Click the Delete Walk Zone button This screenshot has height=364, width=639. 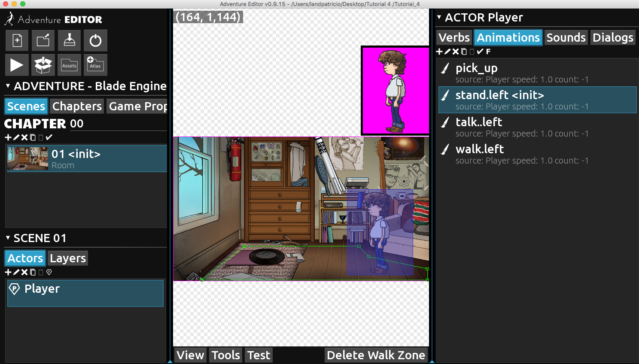click(376, 355)
